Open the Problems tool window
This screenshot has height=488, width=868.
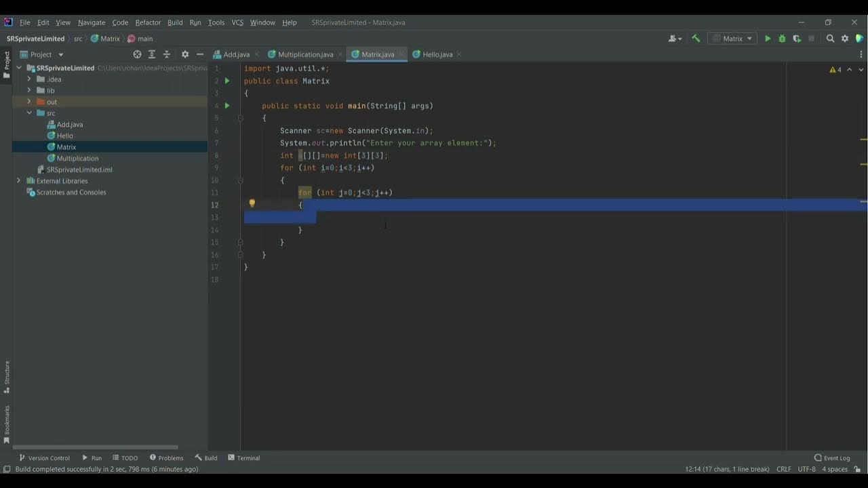(166, 458)
